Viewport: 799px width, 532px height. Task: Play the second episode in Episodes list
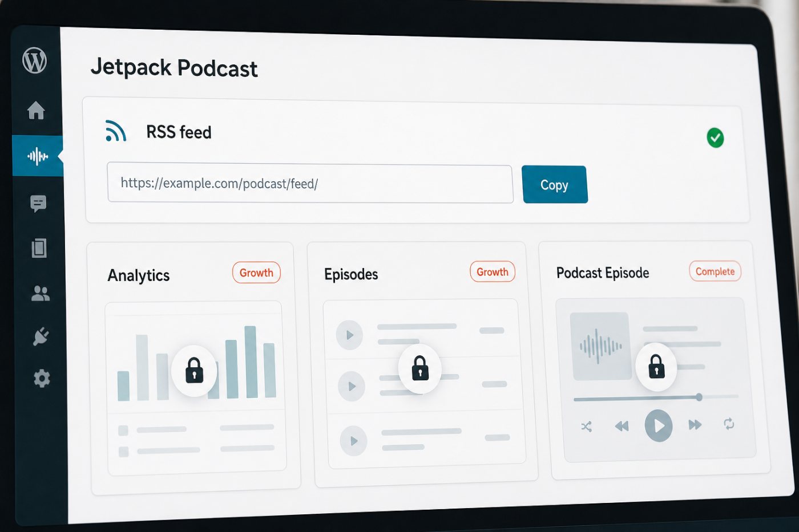352,387
